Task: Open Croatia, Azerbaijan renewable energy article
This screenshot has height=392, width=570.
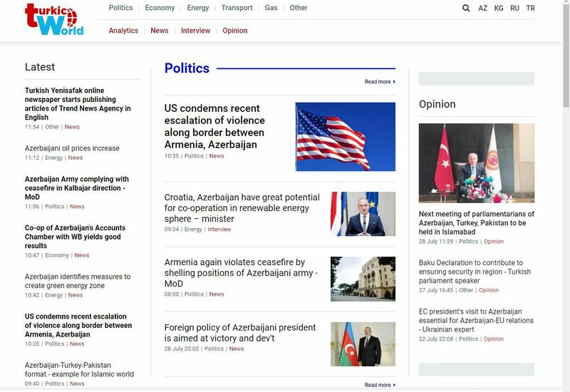Action: point(242,208)
